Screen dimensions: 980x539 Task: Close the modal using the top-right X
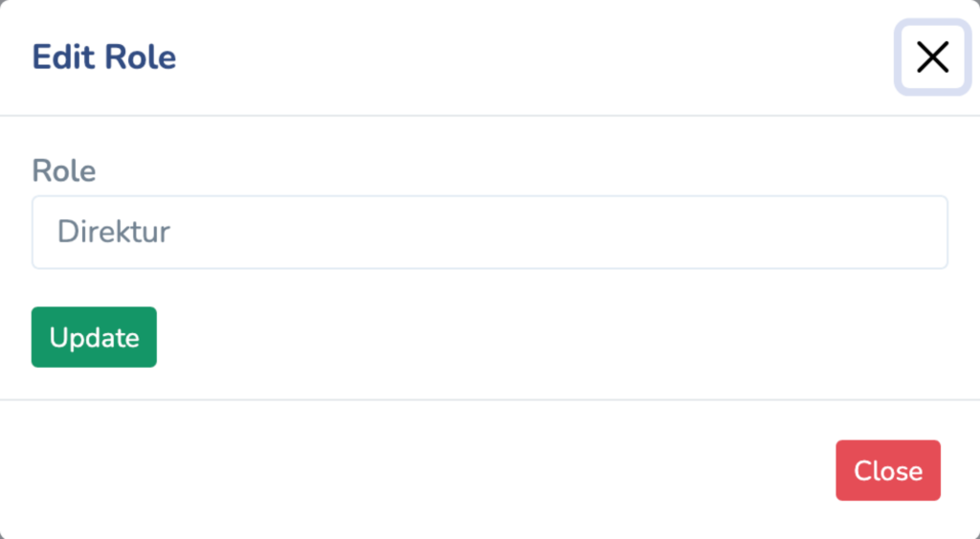[932, 57]
